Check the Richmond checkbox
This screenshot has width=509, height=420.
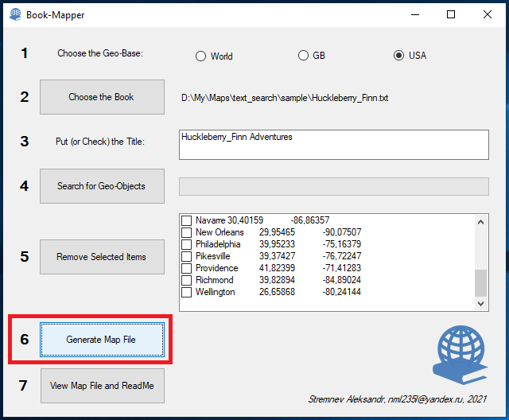point(186,280)
